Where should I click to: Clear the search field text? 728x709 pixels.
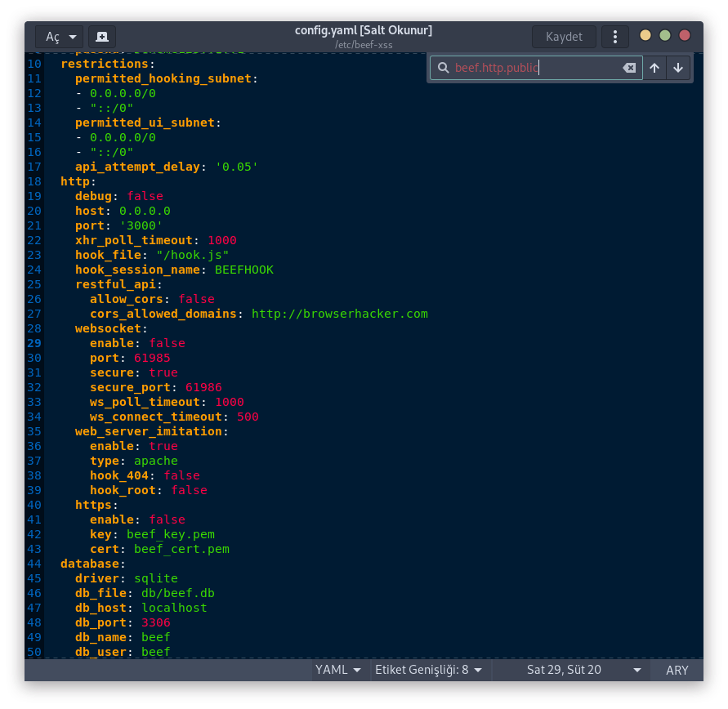pyautogui.click(x=629, y=69)
